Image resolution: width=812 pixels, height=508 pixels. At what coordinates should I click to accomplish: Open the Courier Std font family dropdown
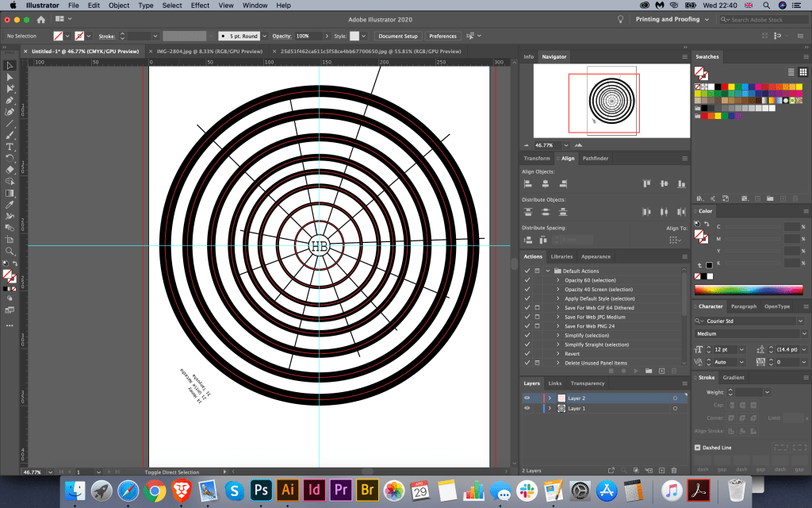pyautogui.click(x=799, y=321)
